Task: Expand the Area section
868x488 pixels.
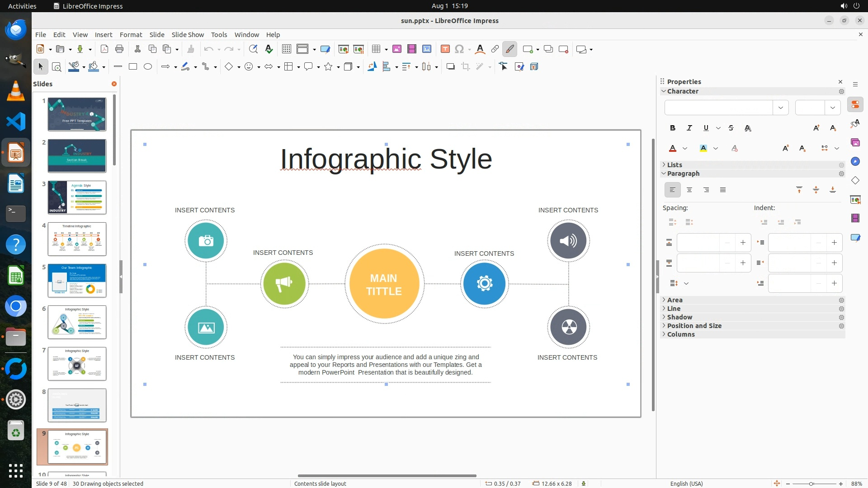Action: pos(675,300)
